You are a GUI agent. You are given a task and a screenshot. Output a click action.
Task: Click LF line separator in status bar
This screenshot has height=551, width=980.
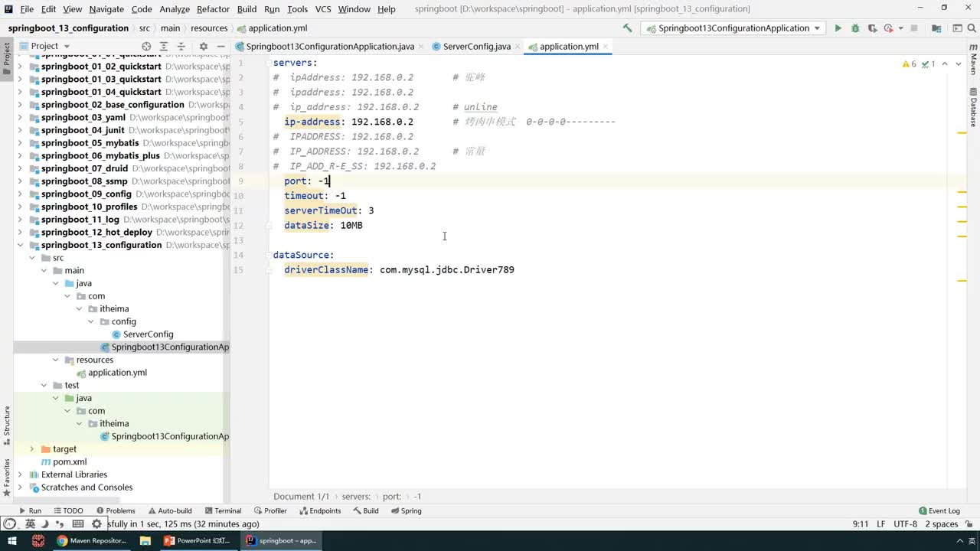click(x=880, y=524)
